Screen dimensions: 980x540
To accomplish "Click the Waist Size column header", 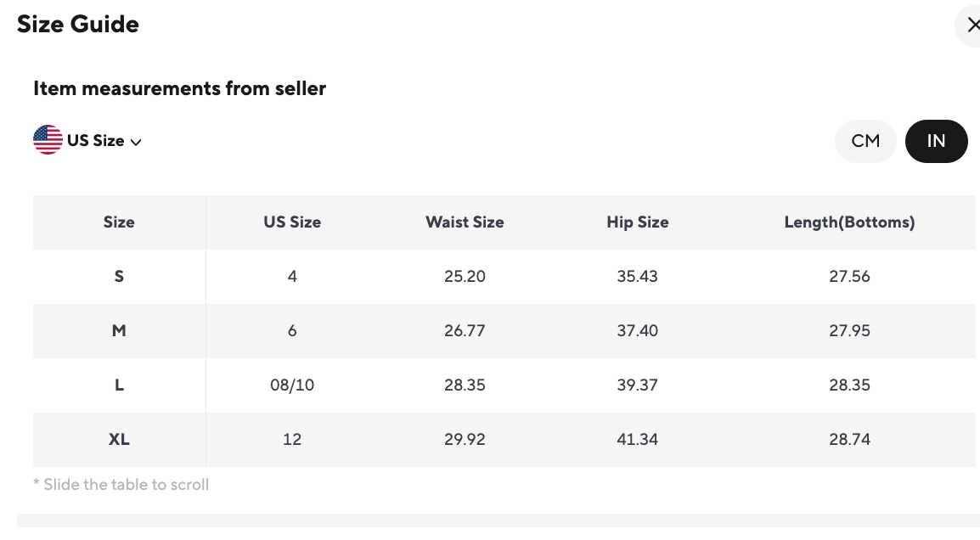I will [465, 222].
